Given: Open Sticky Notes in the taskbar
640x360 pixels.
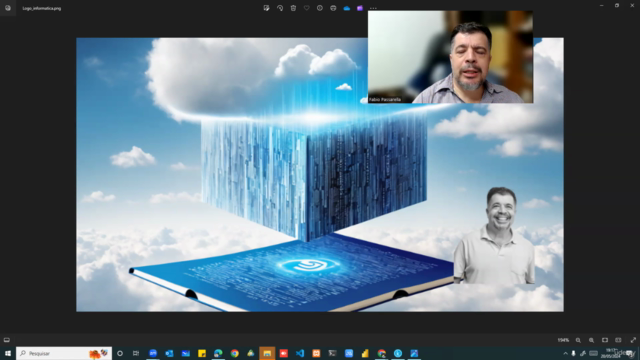Looking at the screenshot, I should 202,353.
